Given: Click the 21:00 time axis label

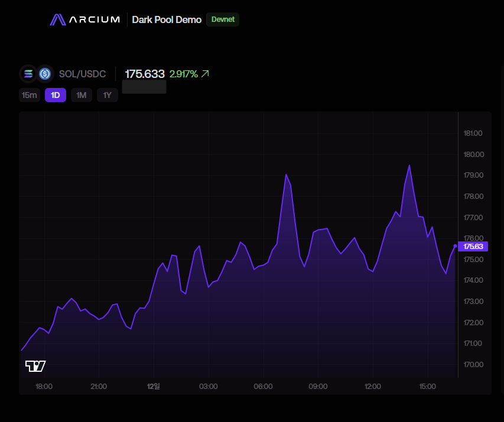Looking at the screenshot, I should click(99, 387).
